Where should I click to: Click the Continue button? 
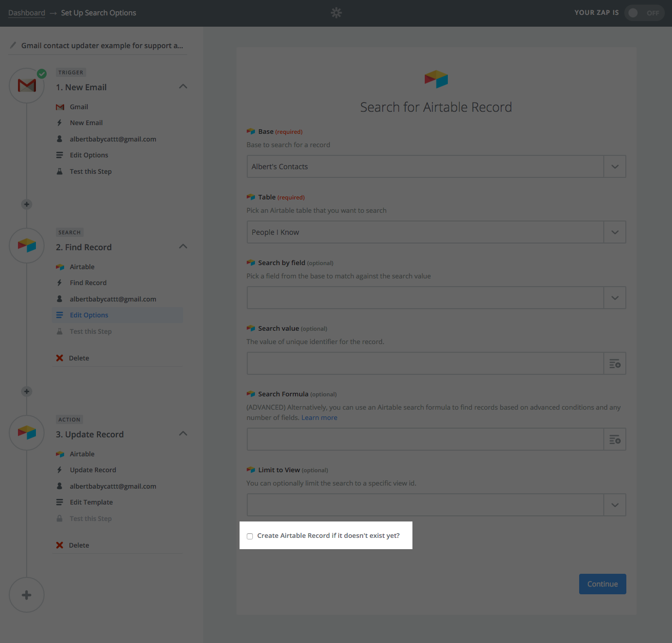tap(603, 584)
